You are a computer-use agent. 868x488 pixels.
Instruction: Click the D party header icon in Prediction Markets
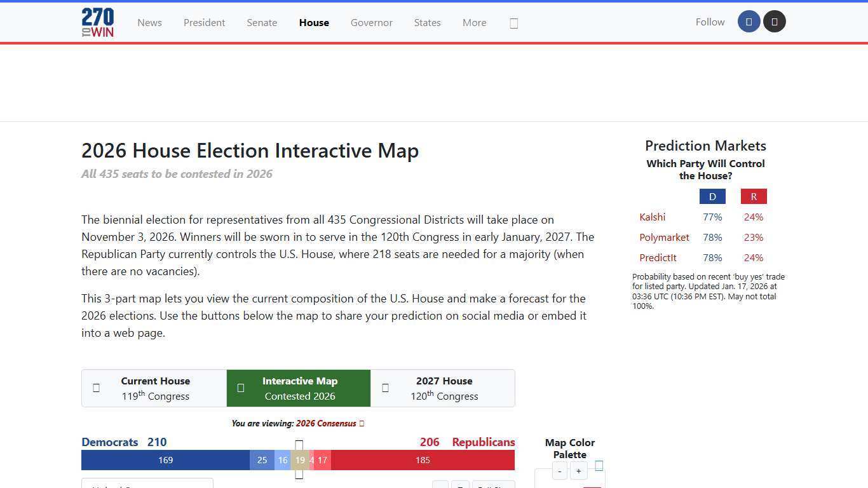pyautogui.click(x=712, y=196)
